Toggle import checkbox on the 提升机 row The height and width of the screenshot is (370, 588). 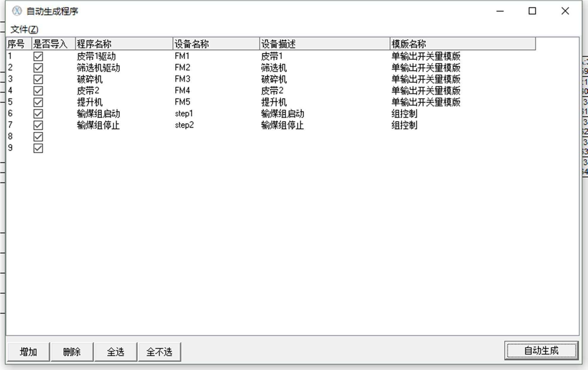pos(39,102)
